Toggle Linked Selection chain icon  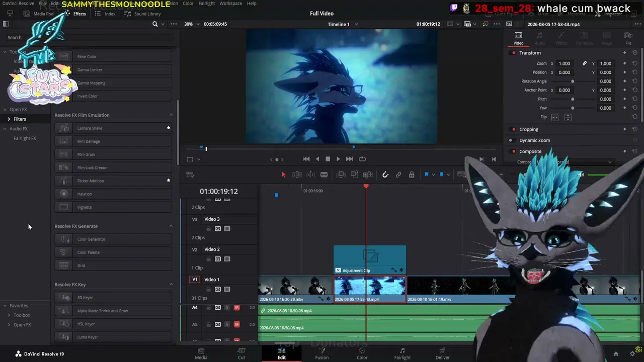point(398,174)
